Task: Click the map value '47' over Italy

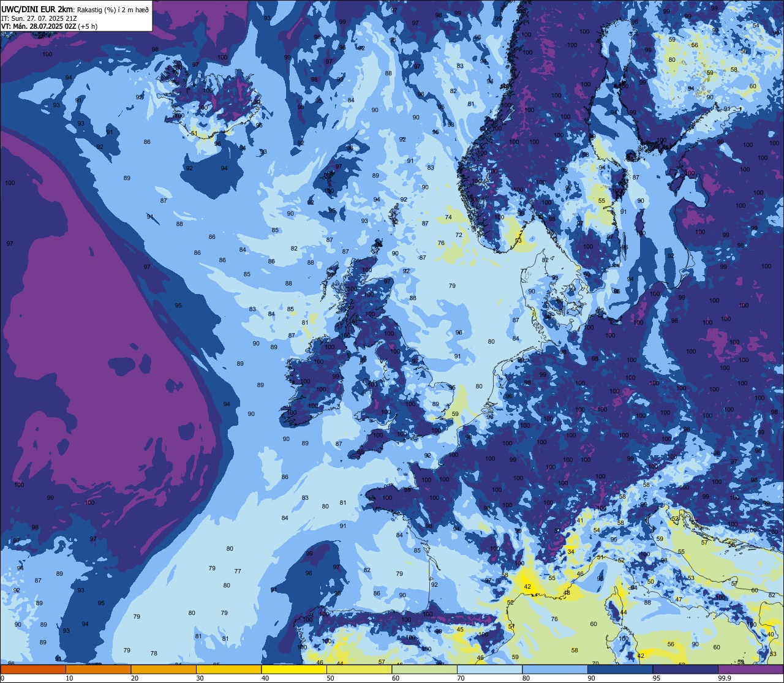Action: point(679,600)
